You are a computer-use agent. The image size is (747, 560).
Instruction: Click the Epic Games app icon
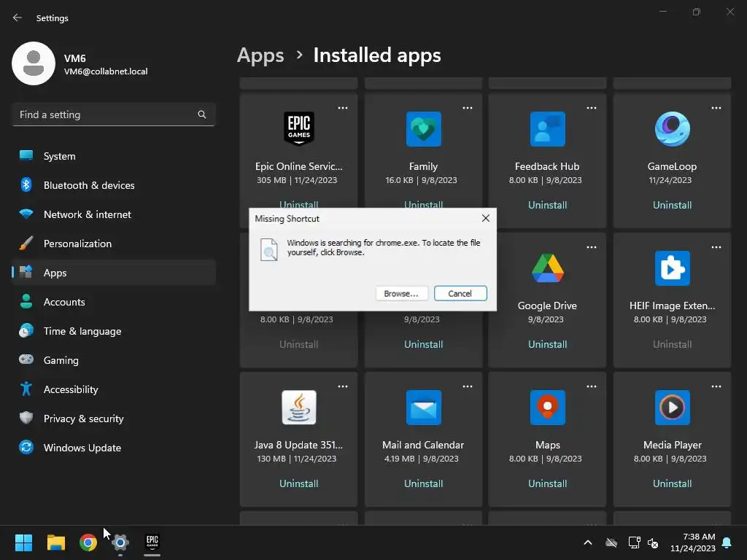click(298, 128)
